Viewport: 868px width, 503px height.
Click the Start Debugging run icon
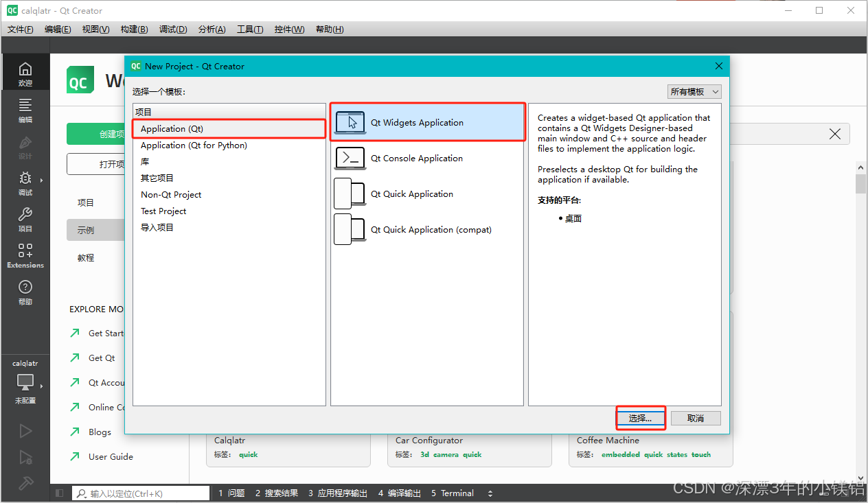coord(25,457)
